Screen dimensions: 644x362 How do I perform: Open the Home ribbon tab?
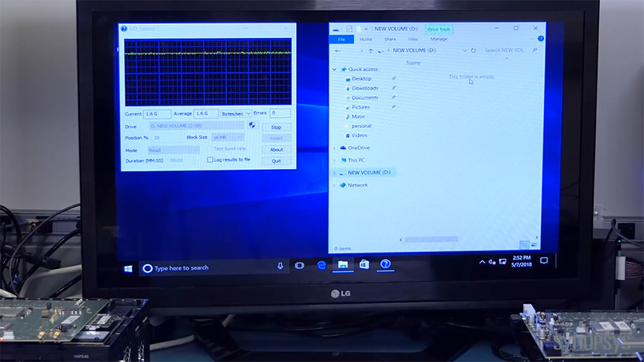point(366,40)
